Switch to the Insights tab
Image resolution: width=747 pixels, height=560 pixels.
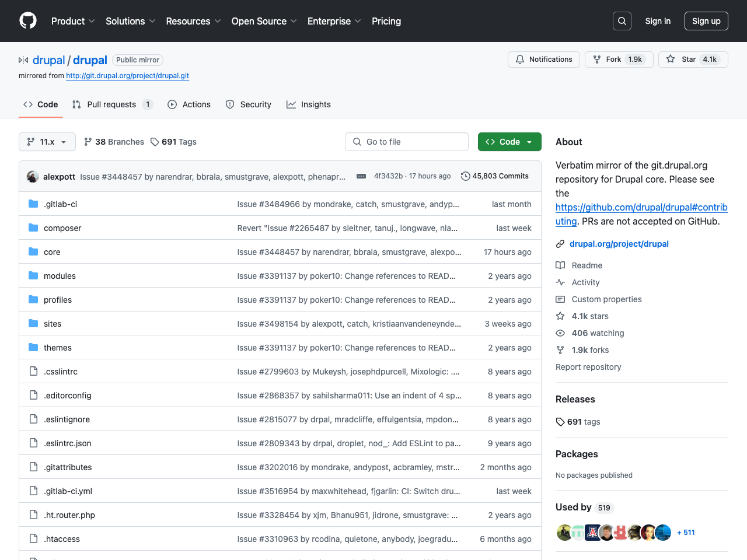pyautogui.click(x=309, y=104)
